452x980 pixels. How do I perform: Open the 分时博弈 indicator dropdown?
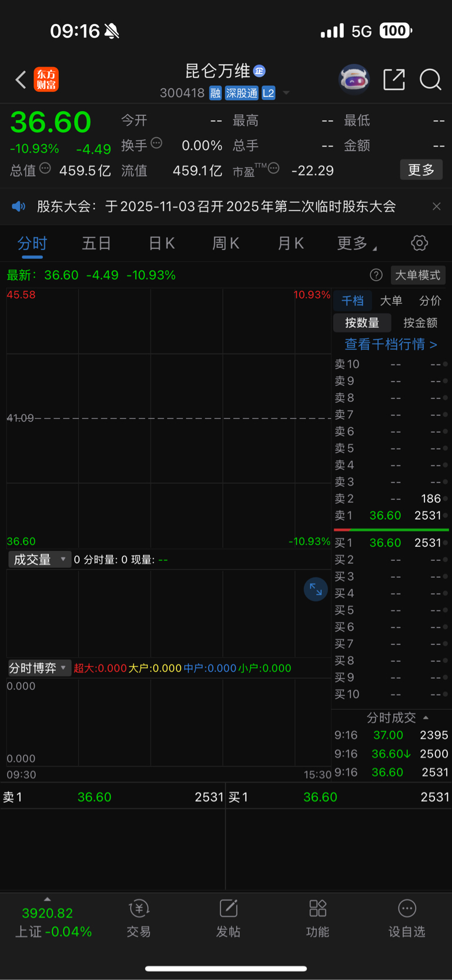(39, 667)
